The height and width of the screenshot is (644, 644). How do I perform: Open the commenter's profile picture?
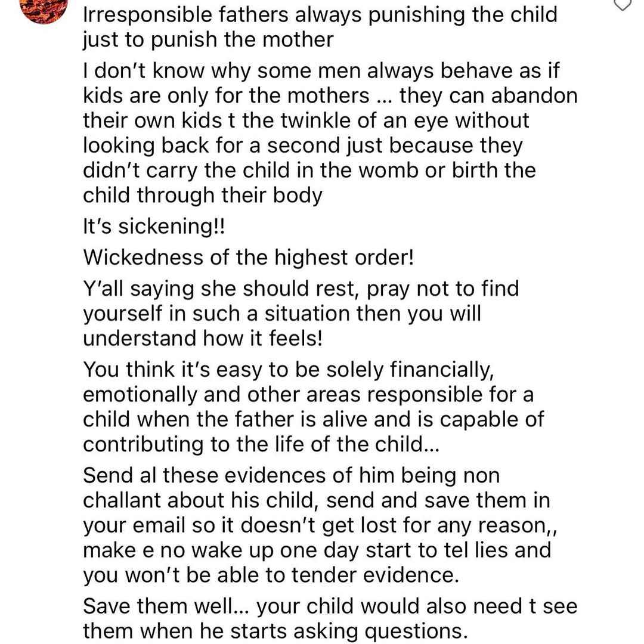(x=44, y=9)
